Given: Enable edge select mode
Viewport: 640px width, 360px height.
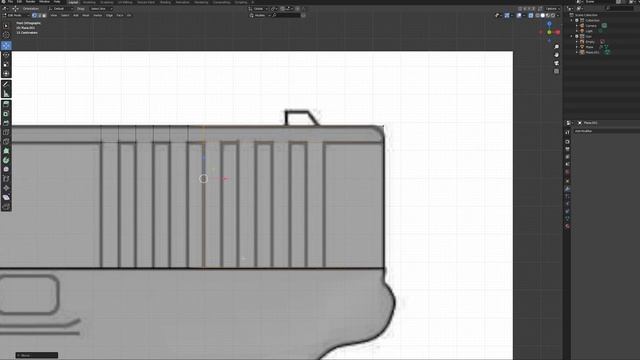Looking at the screenshot, I should click(39, 15).
